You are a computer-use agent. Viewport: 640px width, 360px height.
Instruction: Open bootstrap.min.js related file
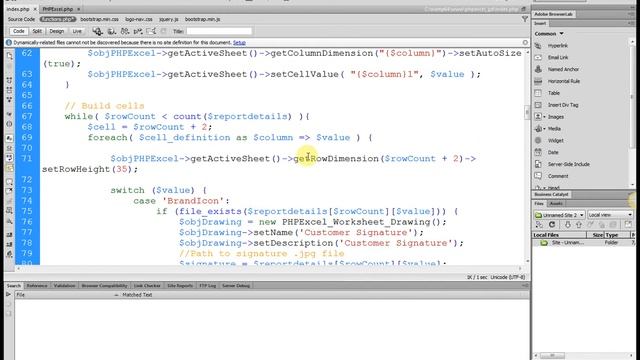click(x=202, y=19)
